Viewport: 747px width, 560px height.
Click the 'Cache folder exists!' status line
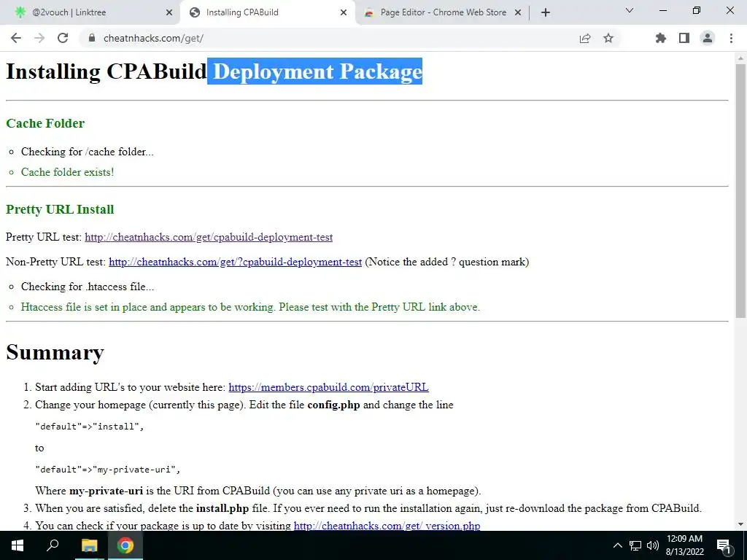click(67, 172)
